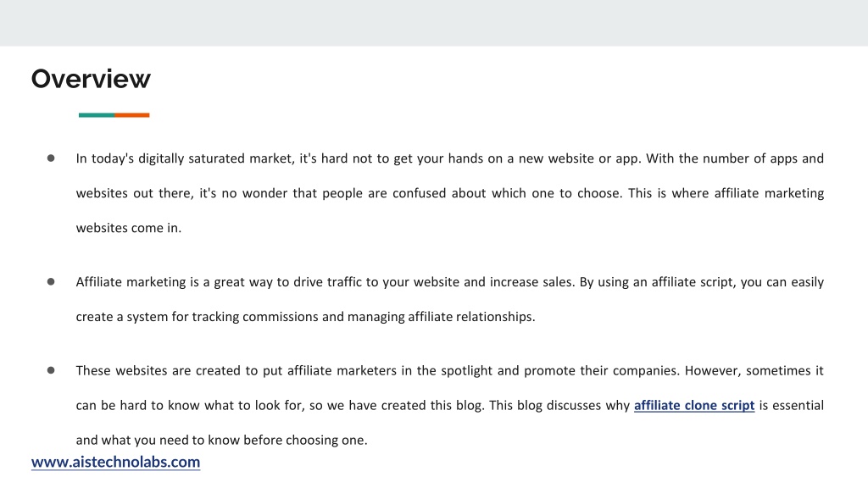This screenshot has height=488, width=868.
Task: Click the teal segment of heading underline
Action: tap(97, 115)
